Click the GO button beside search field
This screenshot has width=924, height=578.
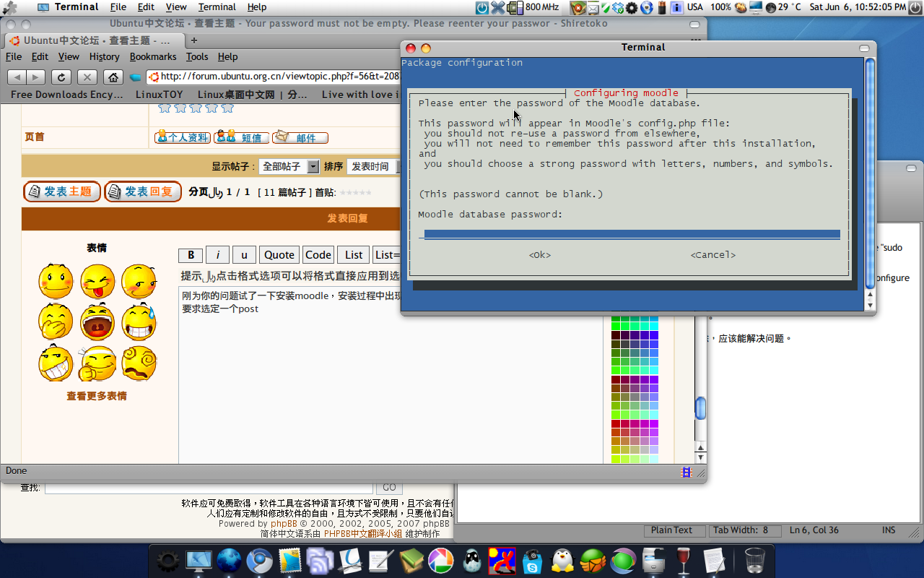[389, 488]
